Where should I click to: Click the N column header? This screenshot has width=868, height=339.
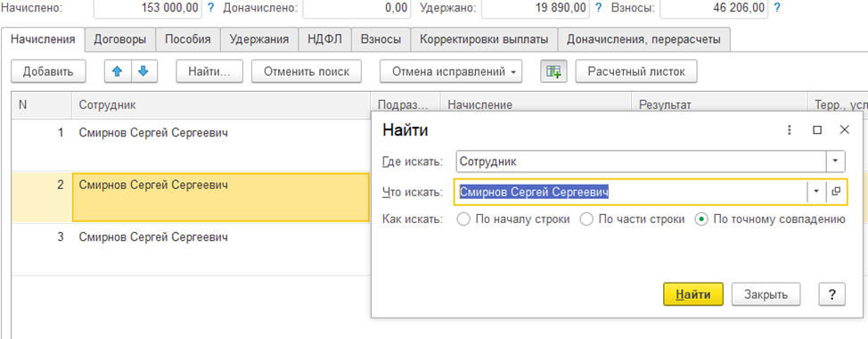tap(42, 105)
